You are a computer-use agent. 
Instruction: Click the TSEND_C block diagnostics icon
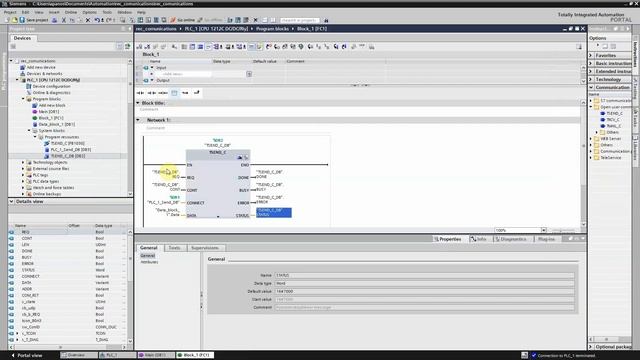(x=246, y=158)
